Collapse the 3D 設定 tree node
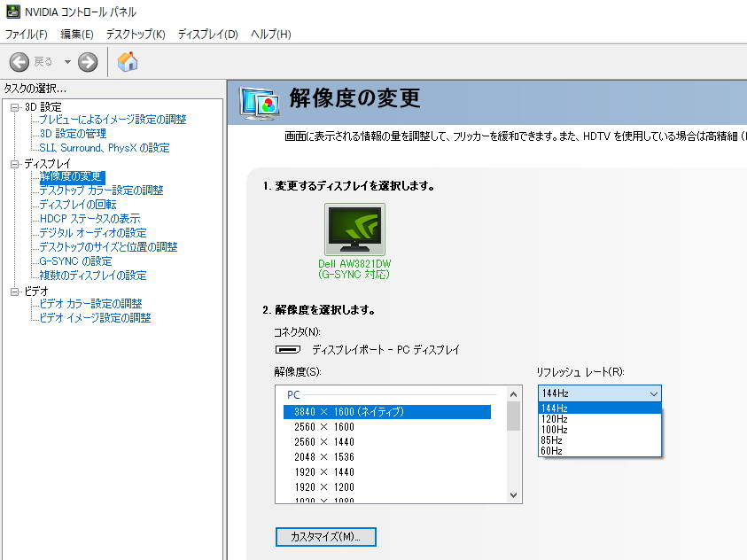Image resolution: width=747 pixels, height=560 pixels. [14, 107]
